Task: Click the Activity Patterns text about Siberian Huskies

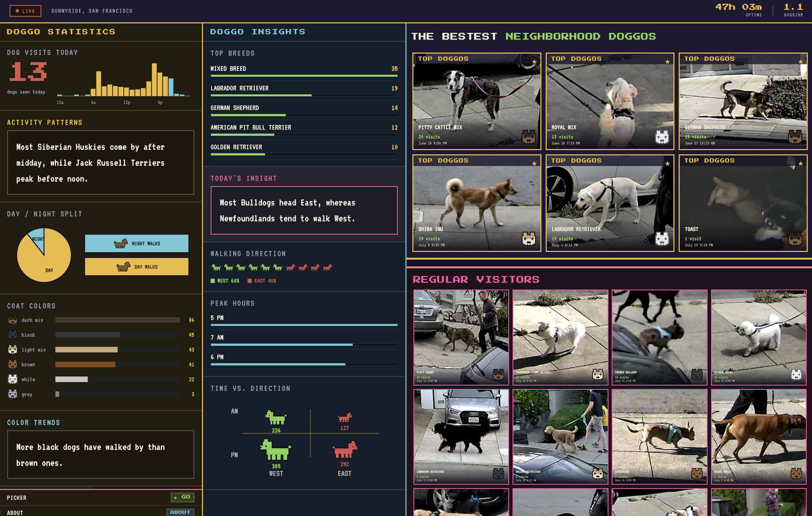Action: click(90, 162)
